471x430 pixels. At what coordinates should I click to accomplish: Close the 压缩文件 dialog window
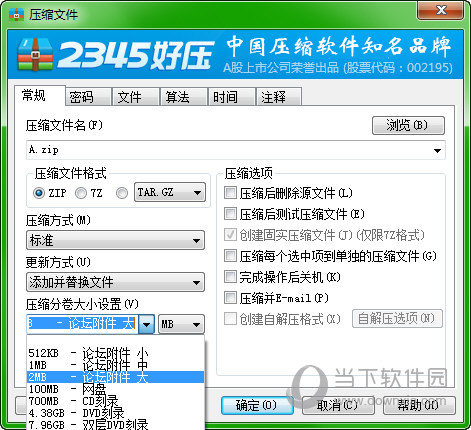(x=440, y=10)
